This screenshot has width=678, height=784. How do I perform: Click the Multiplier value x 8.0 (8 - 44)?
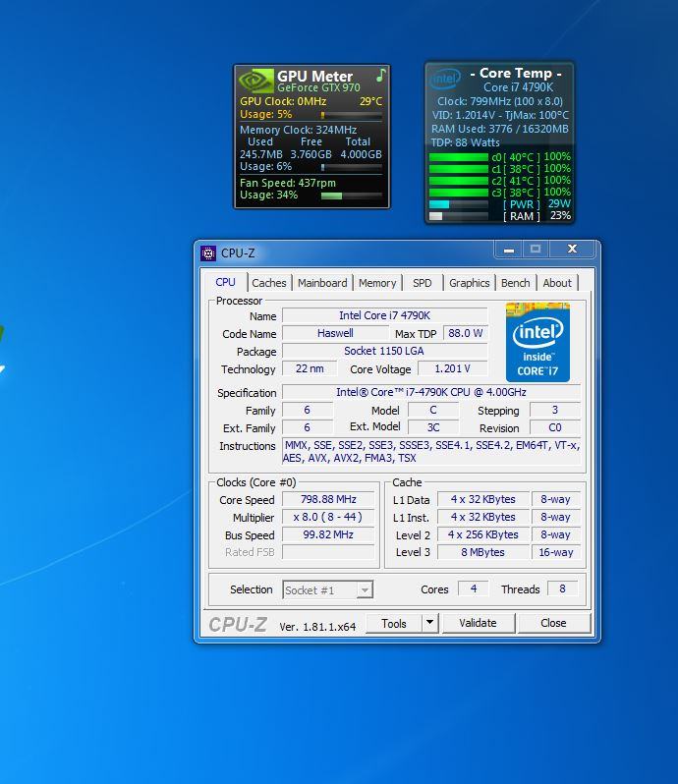[328, 517]
